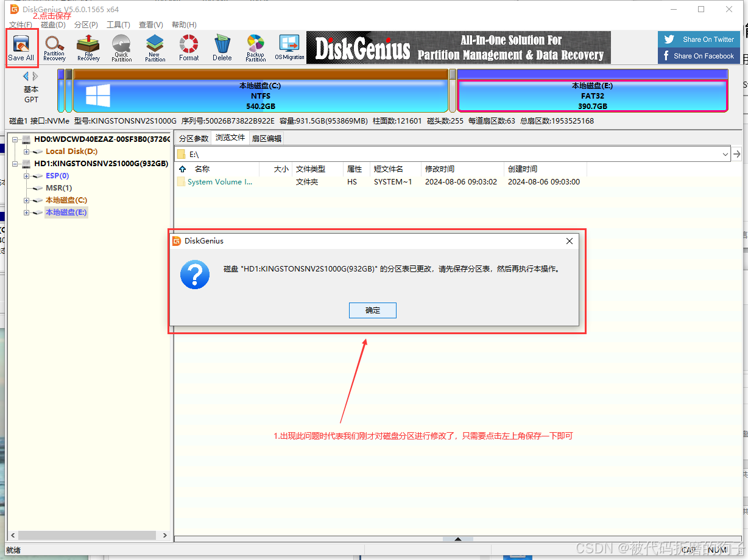Screen dimensions: 748x560
Task: Click the go arrow beside path field
Action: click(x=737, y=154)
